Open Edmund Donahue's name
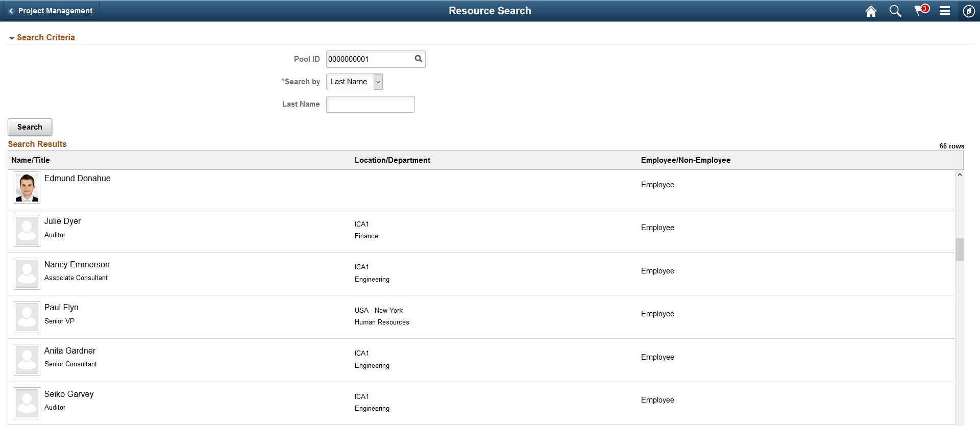The image size is (980, 426). pyautogui.click(x=78, y=178)
